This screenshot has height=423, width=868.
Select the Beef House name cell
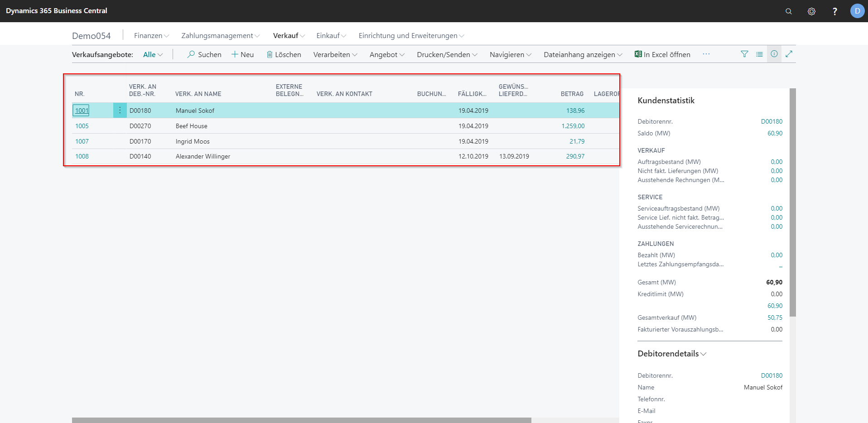[x=192, y=126]
